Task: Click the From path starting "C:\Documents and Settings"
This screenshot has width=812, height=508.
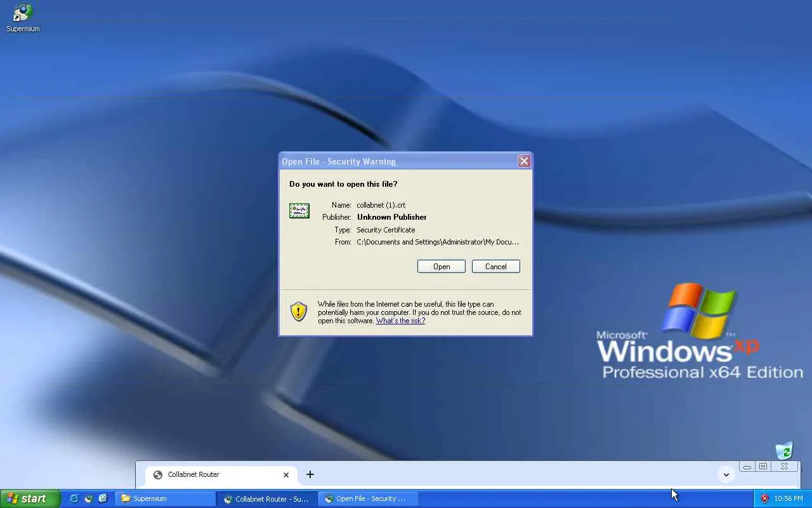Action: coord(438,242)
